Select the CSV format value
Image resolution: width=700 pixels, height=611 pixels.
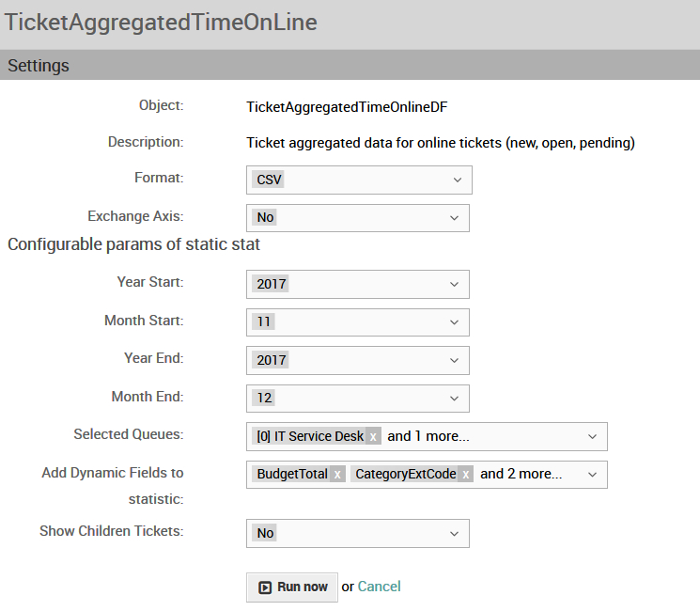point(269,180)
